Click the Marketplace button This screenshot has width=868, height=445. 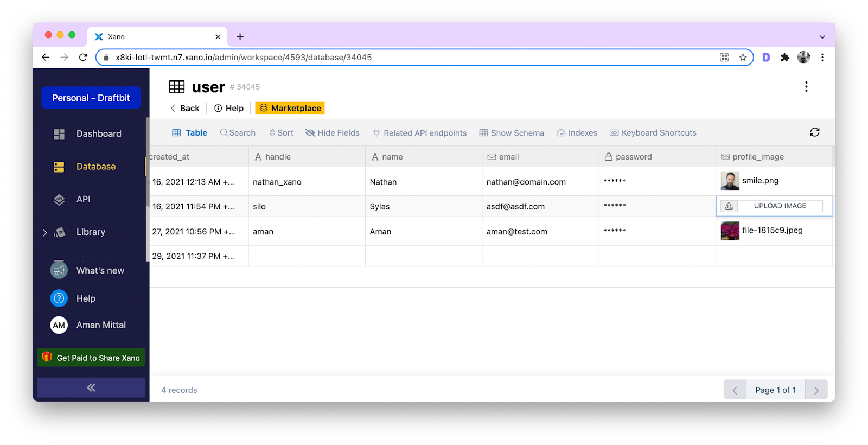[x=290, y=109]
